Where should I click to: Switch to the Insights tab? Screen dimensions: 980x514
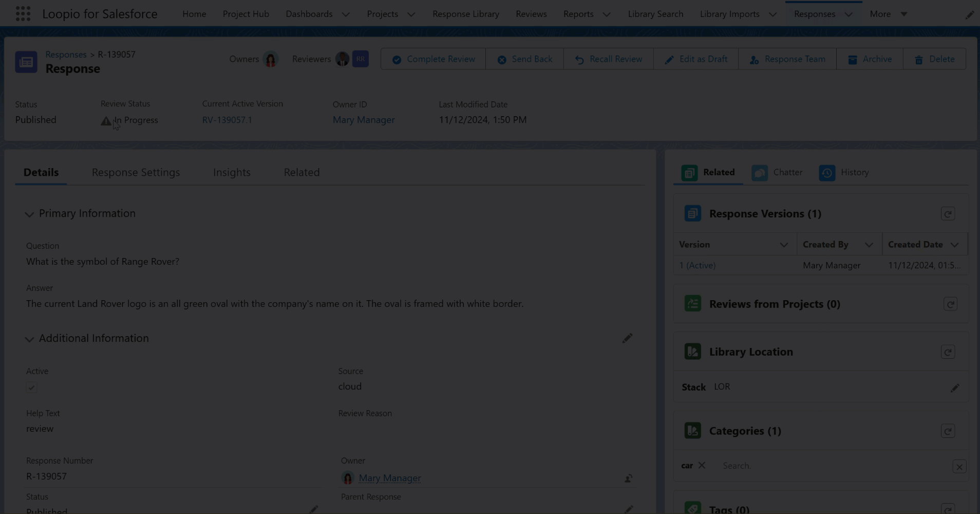232,172
